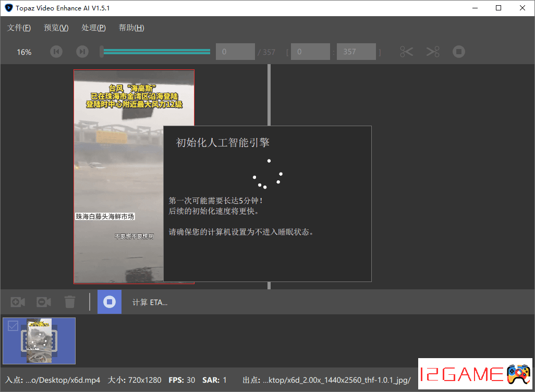Click the current frame number field
Screen dimensions: 535x392
tap(235, 52)
